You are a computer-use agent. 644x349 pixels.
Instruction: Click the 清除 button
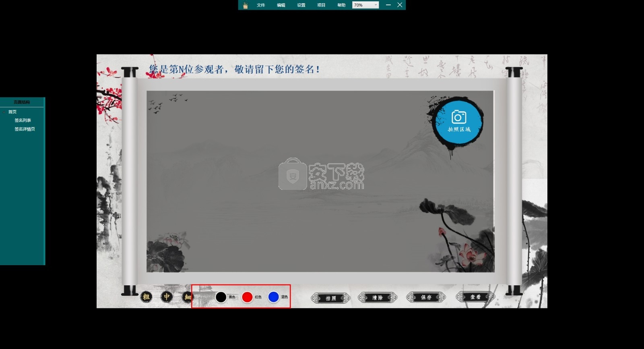pyautogui.click(x=378, y=297)
